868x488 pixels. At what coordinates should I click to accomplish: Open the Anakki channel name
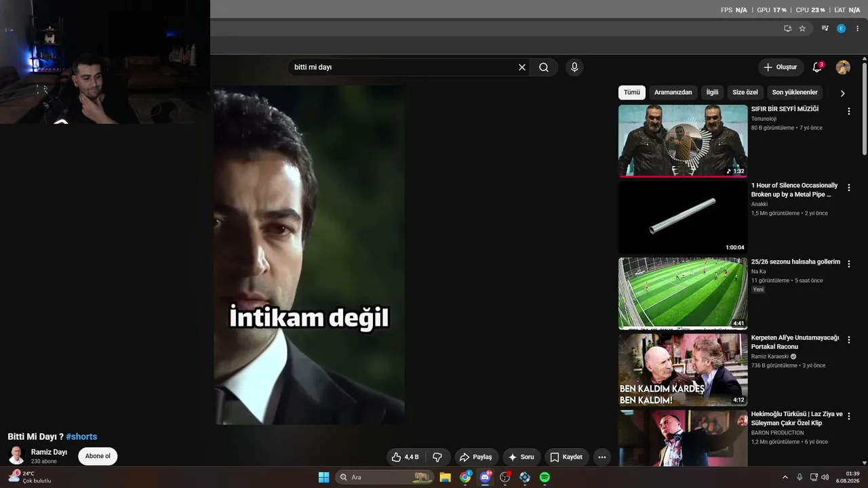[x=759, y=204]
